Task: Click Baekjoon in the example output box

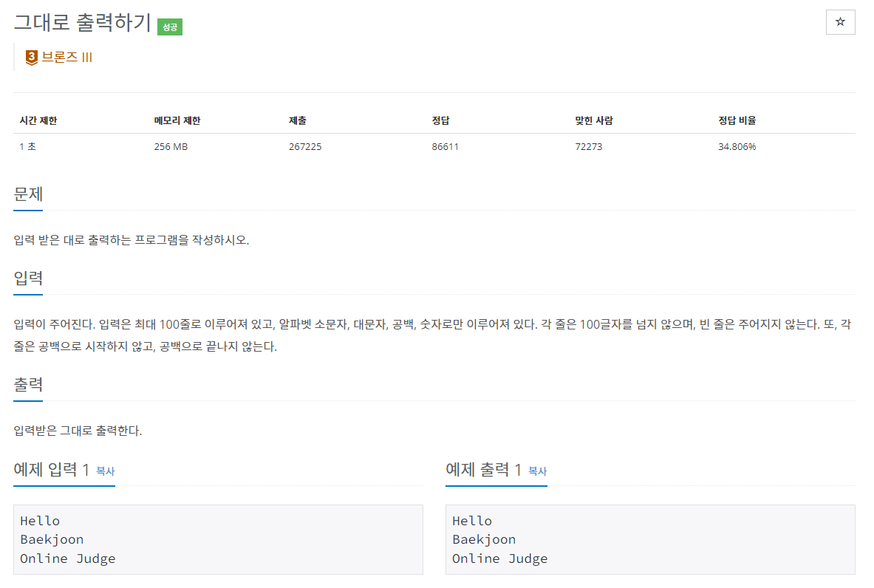Action: (484, 539)
